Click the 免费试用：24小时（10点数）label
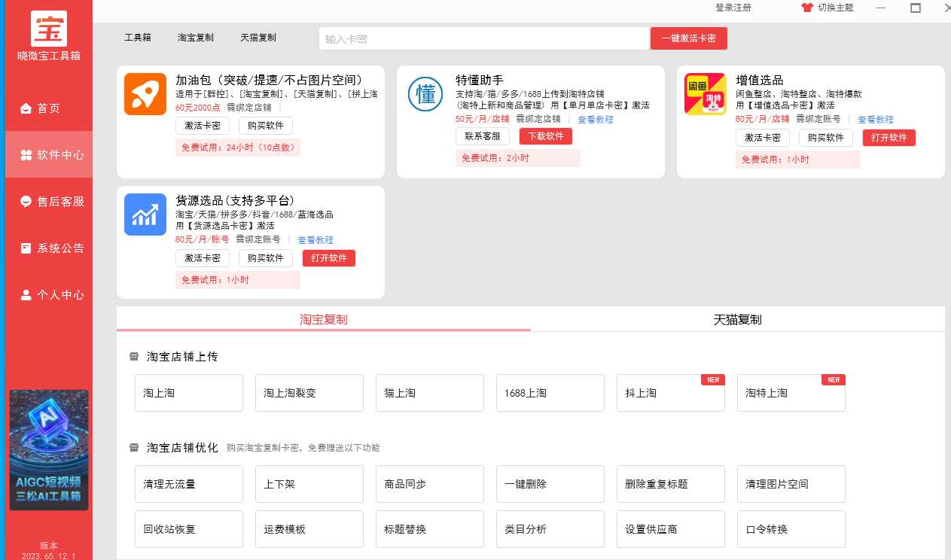 [x=238, y=148]
